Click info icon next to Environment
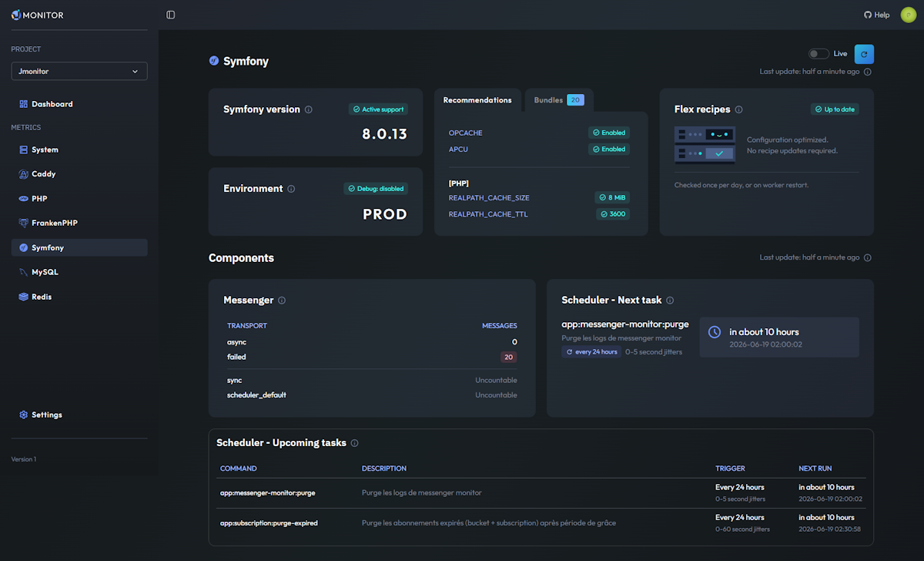 (291, 189)
